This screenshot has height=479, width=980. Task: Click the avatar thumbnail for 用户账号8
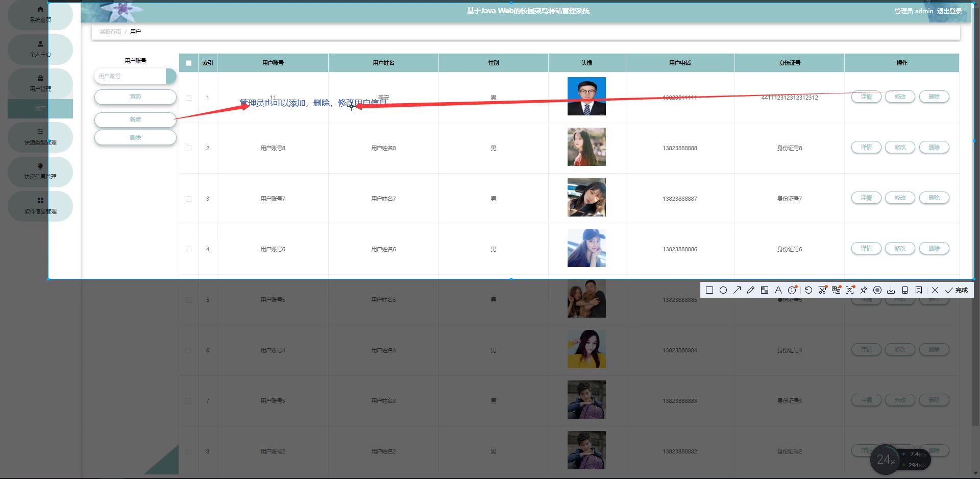[x=586, y=147]
